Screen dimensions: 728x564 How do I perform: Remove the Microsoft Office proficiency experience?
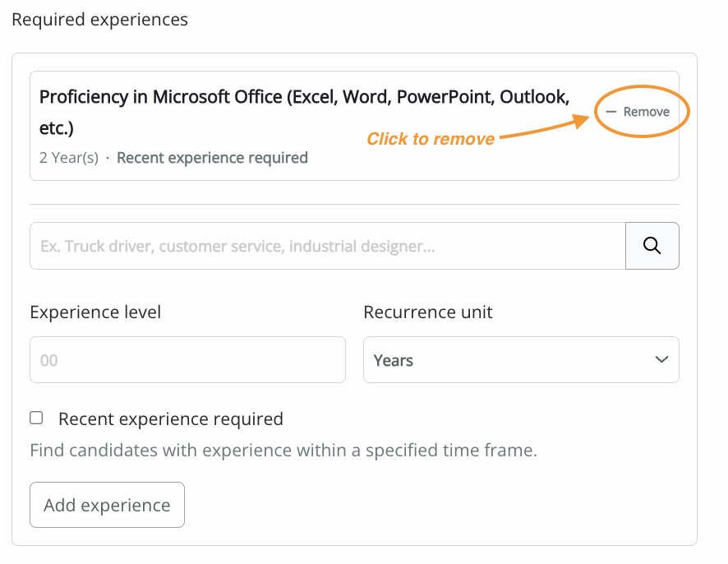(x=638, y=112)
